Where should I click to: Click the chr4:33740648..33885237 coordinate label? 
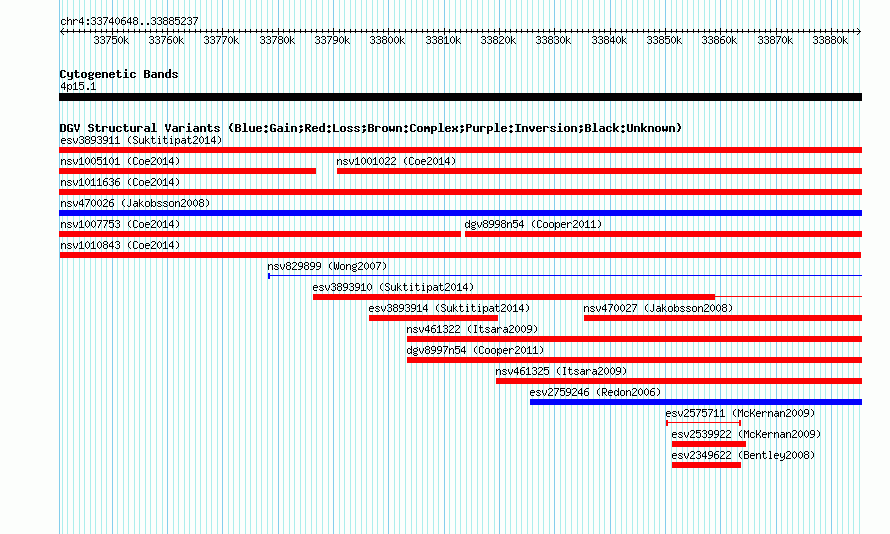(x=129, y=21)
